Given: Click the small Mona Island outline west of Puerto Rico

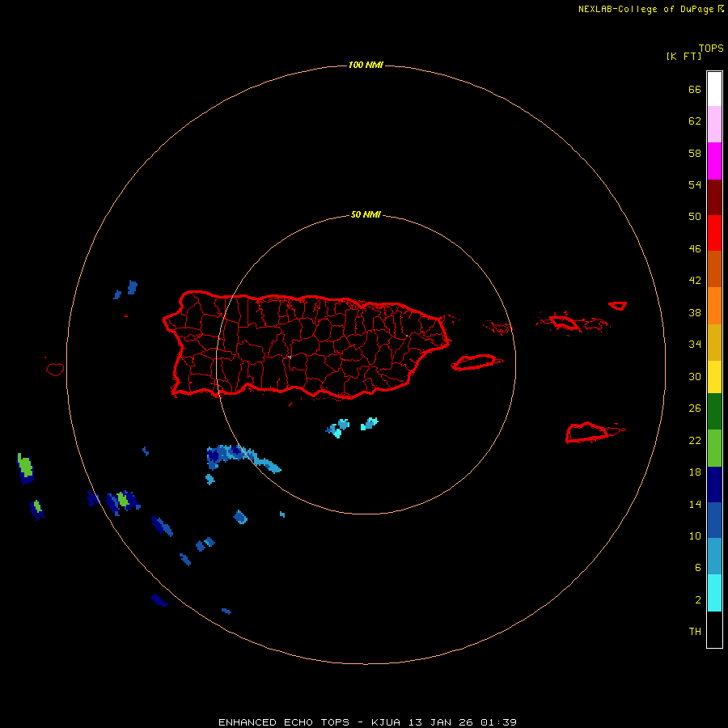Looking at the screenshot, I should click(x=55, y=369).
